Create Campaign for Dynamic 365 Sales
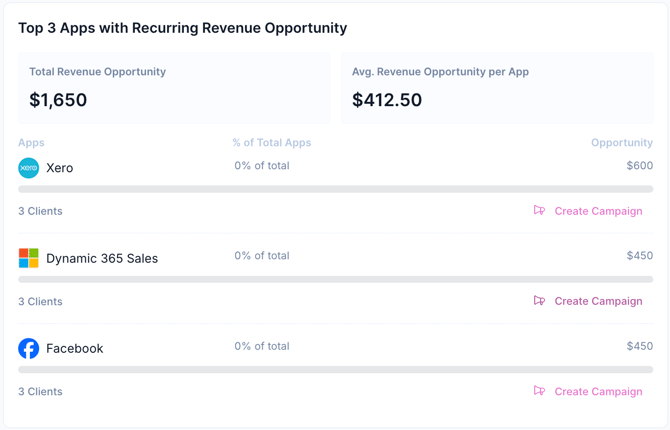 (x=598, y=301)
